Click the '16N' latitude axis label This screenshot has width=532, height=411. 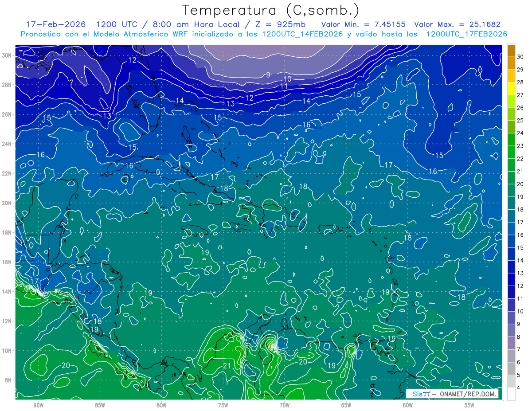click(8, 262)
